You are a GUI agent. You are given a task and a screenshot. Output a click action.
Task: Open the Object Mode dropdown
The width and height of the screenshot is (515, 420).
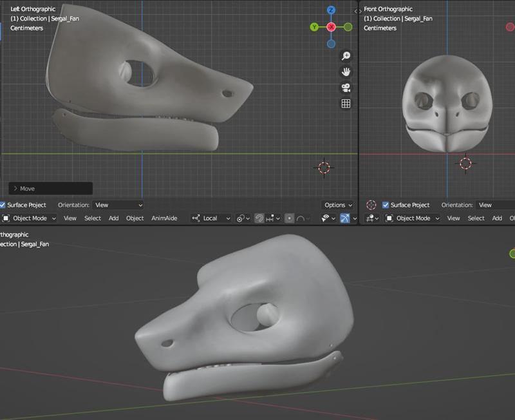29,218
